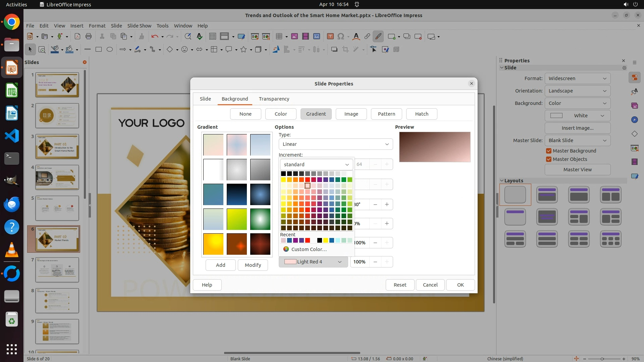Expand the standard palette dropdown
The image size is (644, 362).
click(316, 165)
